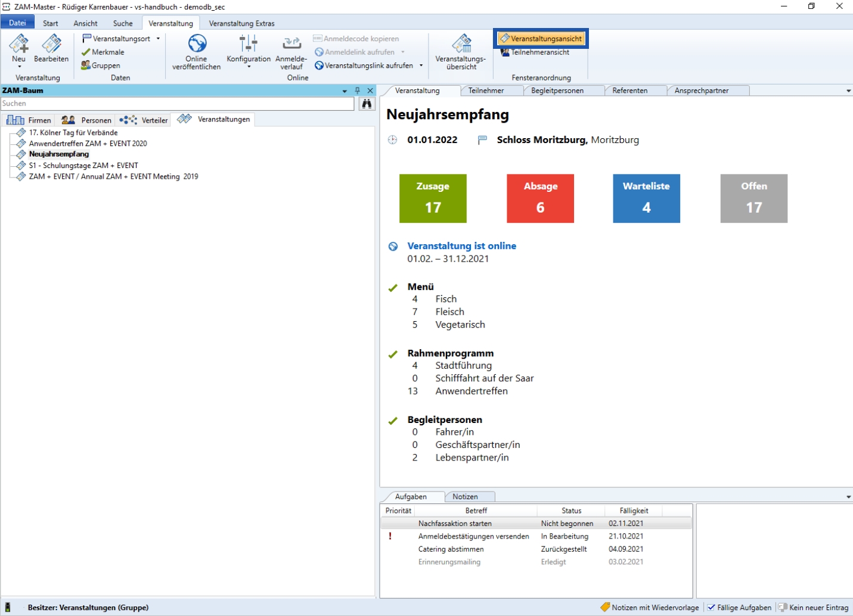
Task: Click the status bar icon left of Besitzer
Action: click(x=8, y=608)
